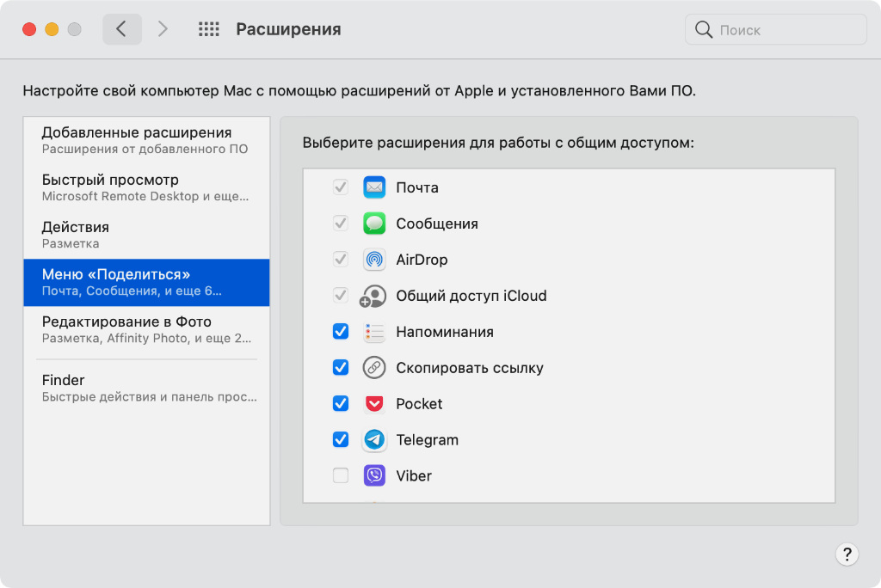
Task: Disable the Напоминания checkbox
Action: coord(341,332)
